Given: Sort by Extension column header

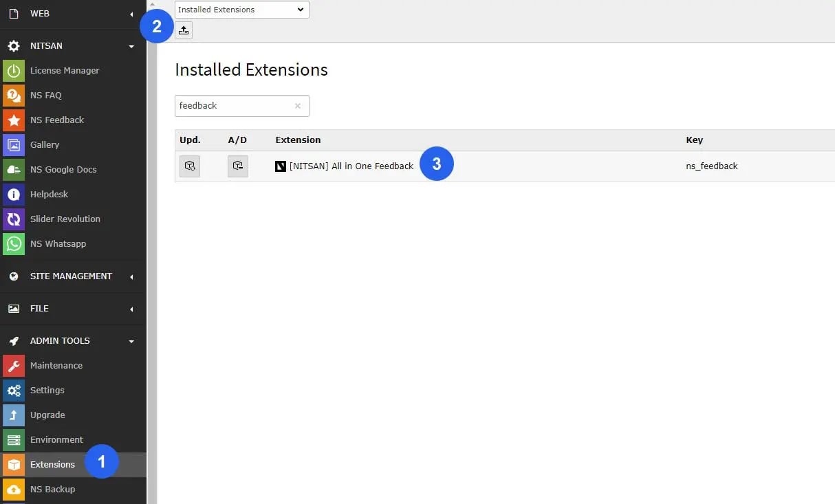Looking at the screenshot, I should point(298,140).
